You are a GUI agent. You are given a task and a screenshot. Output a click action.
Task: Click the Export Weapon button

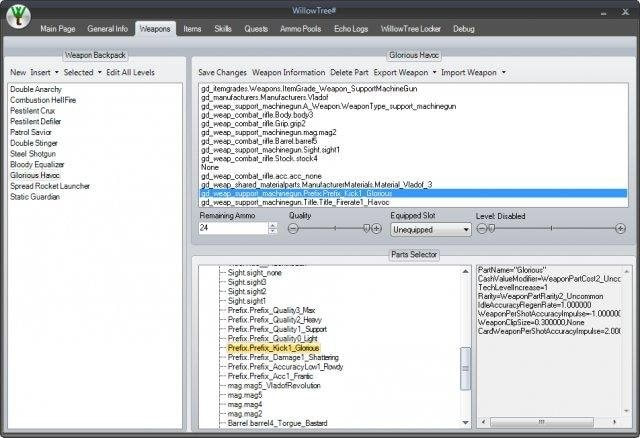coord(401,73)
